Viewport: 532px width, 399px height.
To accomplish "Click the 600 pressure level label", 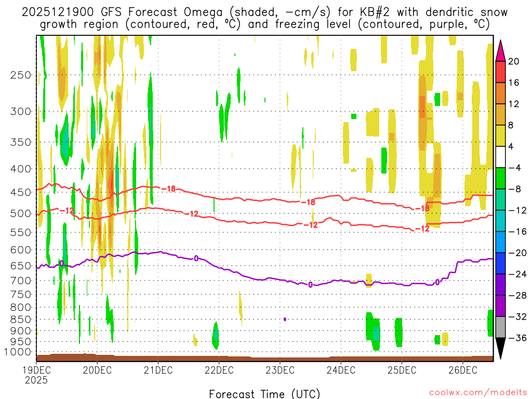I will coord(21,250).
